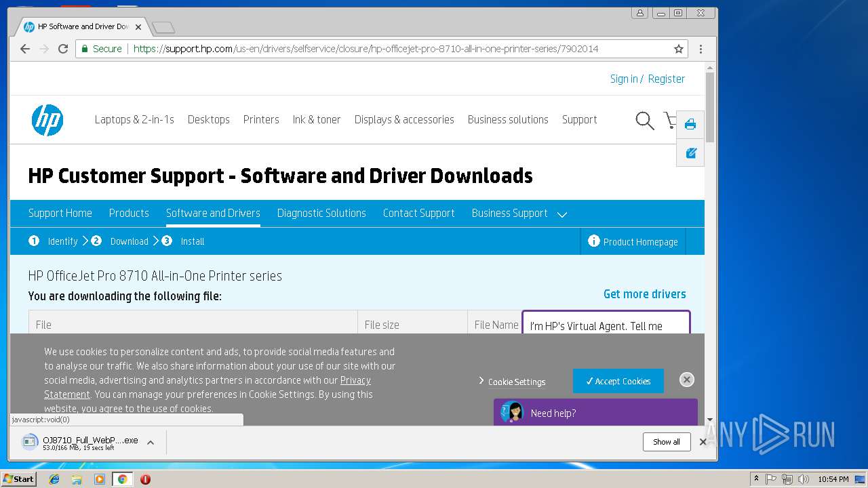Go to step 2 Download
This screenshot has height=488, width=868.
point(119,241)
